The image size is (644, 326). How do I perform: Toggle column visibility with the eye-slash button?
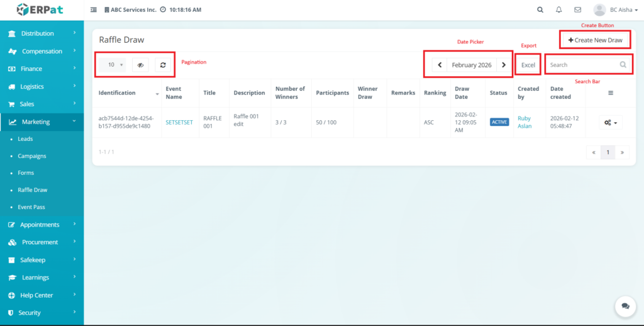pos(141,65)
